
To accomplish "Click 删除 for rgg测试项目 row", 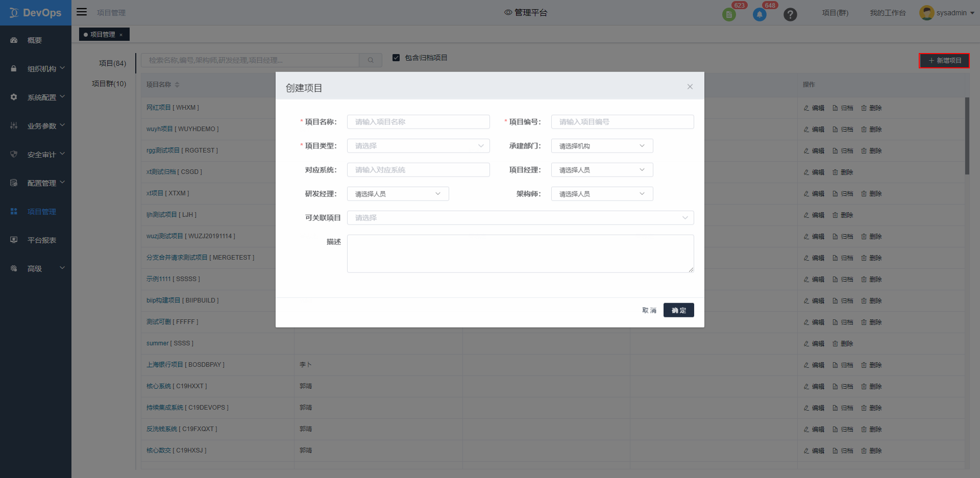I will [871, 151].
